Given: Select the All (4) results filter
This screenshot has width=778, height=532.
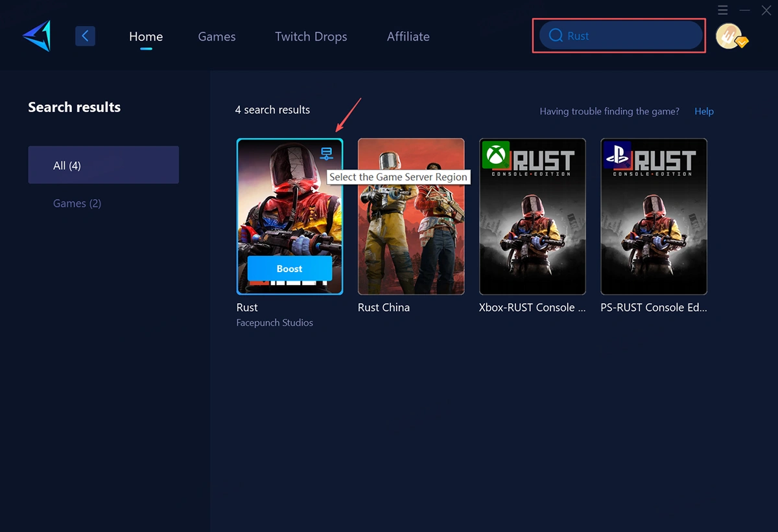Looking at the screenshot, I should [67, 165].
